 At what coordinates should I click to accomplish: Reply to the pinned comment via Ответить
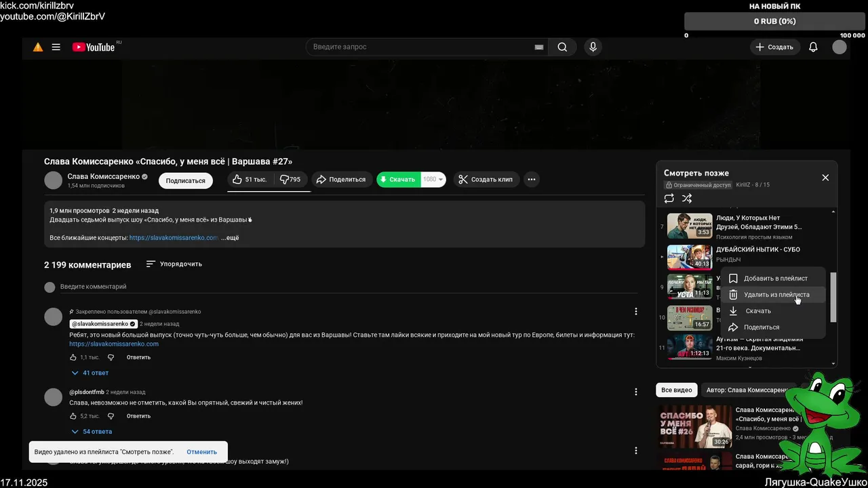pos(138,357)
